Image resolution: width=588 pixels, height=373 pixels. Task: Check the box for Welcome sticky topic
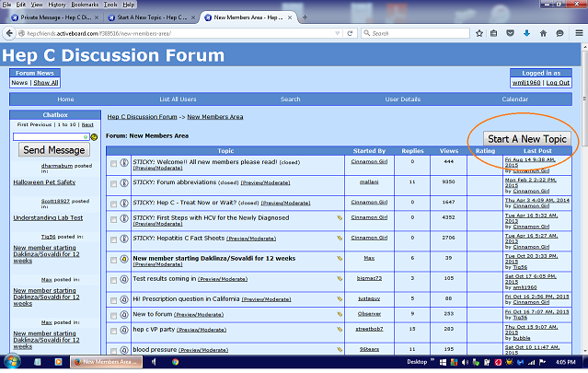coord(114,164)
